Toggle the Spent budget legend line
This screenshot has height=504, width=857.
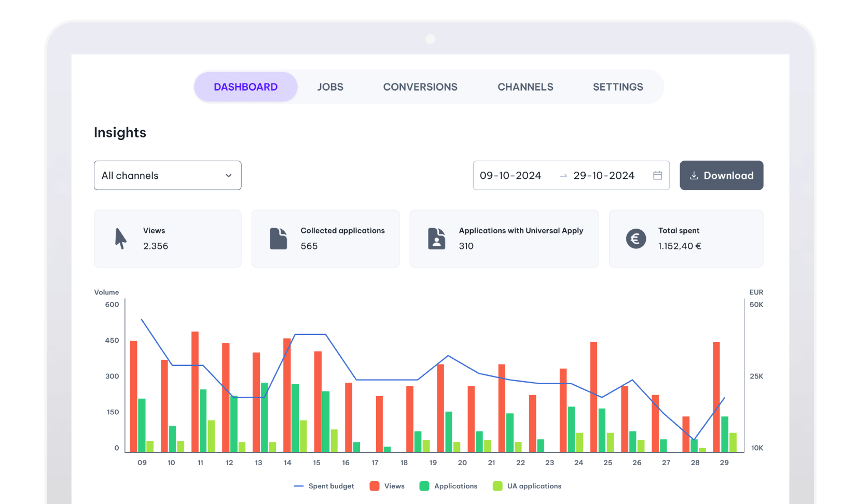[299, 486]
